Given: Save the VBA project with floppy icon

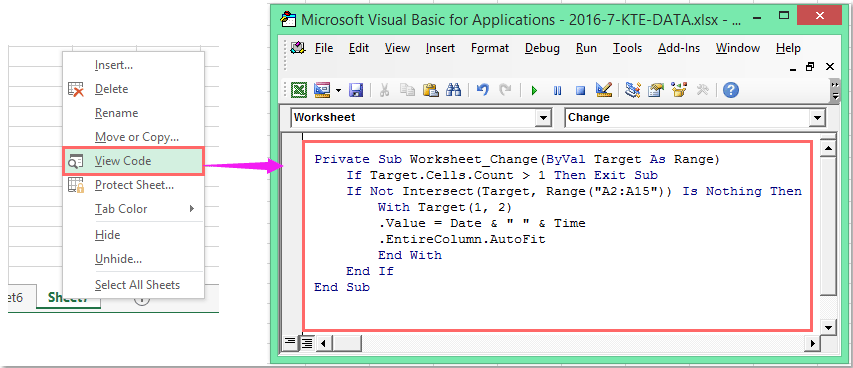Looking at the screenshot, I should click(356, 90).
